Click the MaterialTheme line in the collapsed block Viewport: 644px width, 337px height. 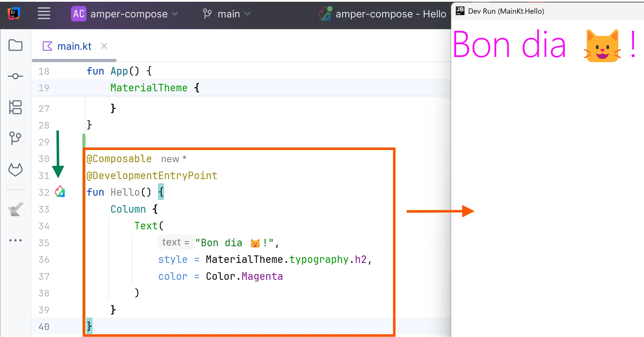click(149, 88)
